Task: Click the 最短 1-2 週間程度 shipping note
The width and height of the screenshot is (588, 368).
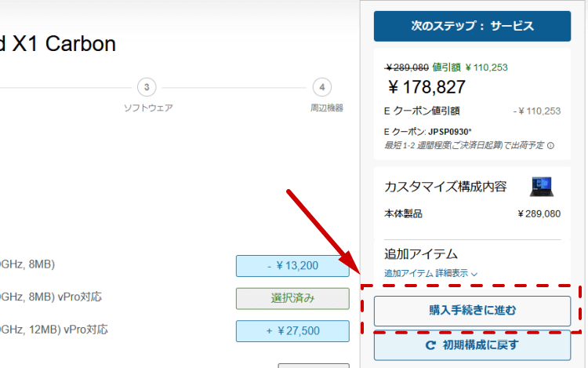Action: point(464,145)
